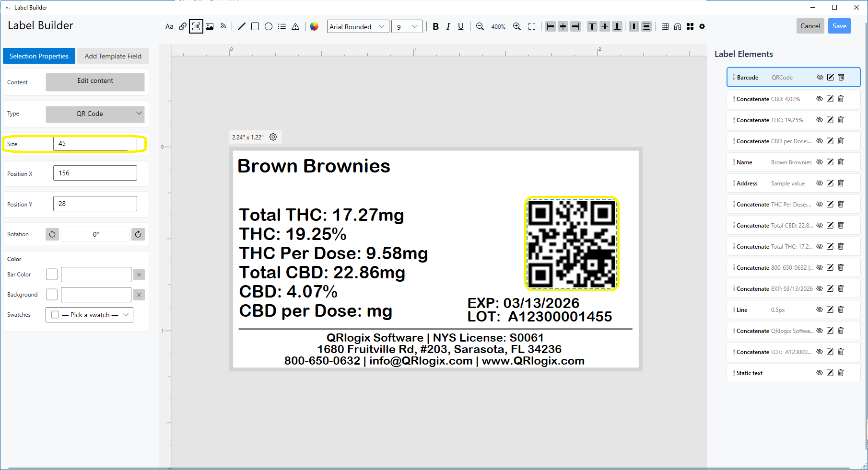The image size is (868, 470).
Task: Align selection to bottom edge
Action: point(618,26)
